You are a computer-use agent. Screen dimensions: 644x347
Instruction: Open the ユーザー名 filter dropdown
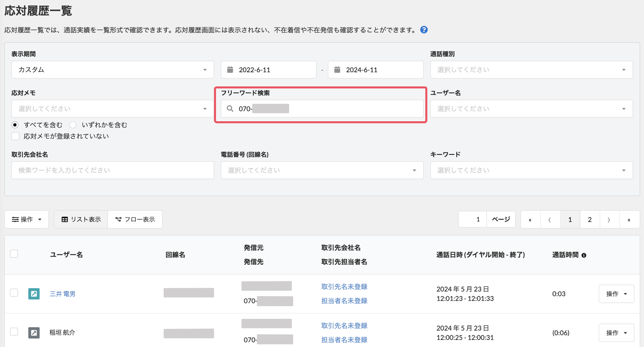[x=532, y=109]
